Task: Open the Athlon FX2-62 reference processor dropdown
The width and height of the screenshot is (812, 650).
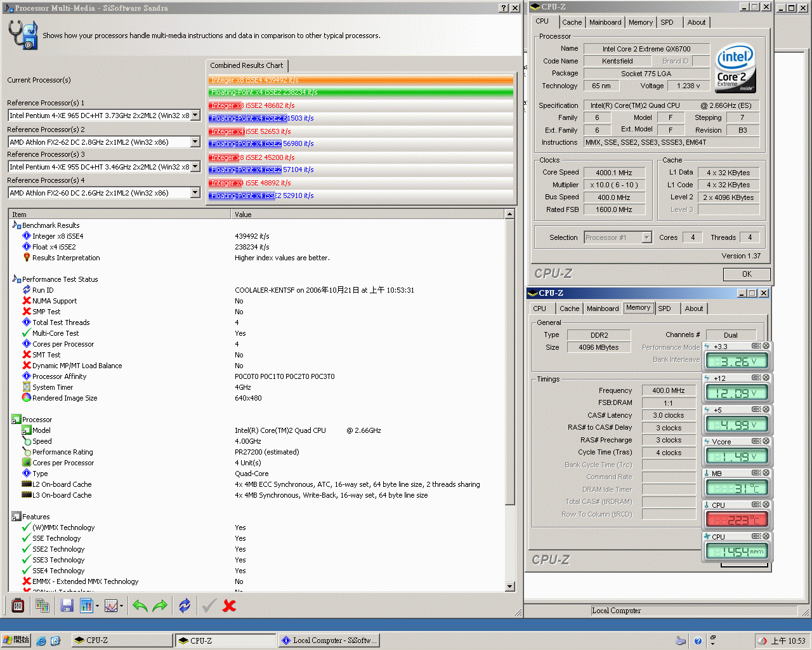Action: (x=195, y=142)
